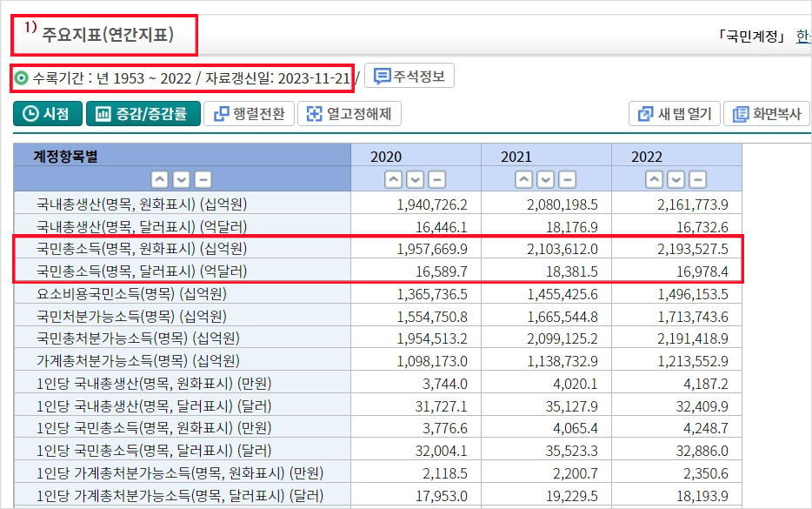Viewport: 812px width, 509px height.
Task: Remove the 2022 column with minus icon
Action: (x=698, y=180)
